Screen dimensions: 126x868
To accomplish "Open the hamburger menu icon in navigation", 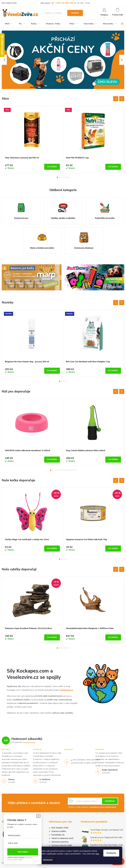I will (122, 24).
